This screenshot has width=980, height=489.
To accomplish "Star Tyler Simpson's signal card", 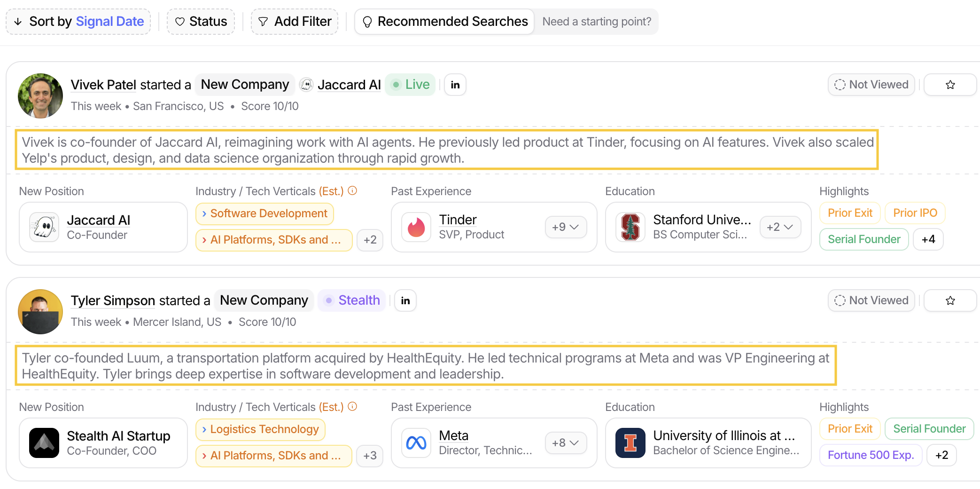I will click(x=950, y=300).
